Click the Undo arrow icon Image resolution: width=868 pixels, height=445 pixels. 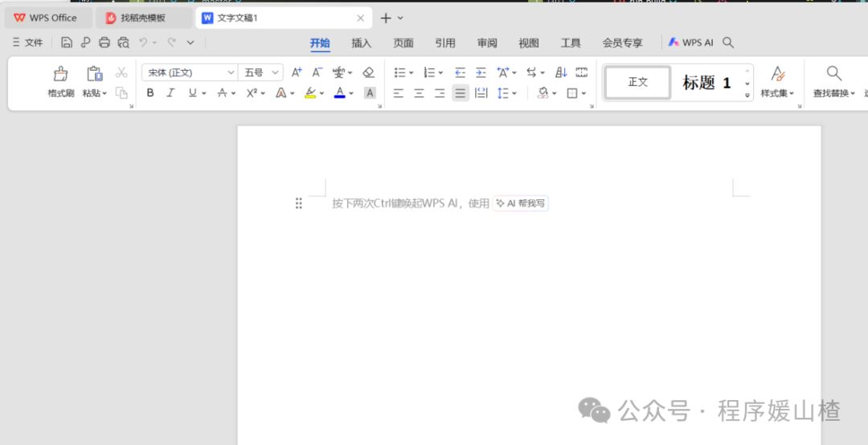pyautogui.click(x=143, y=43)
